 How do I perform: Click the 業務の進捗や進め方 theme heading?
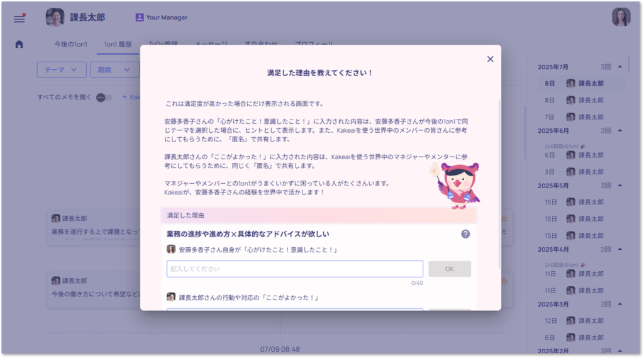point(248,234)
